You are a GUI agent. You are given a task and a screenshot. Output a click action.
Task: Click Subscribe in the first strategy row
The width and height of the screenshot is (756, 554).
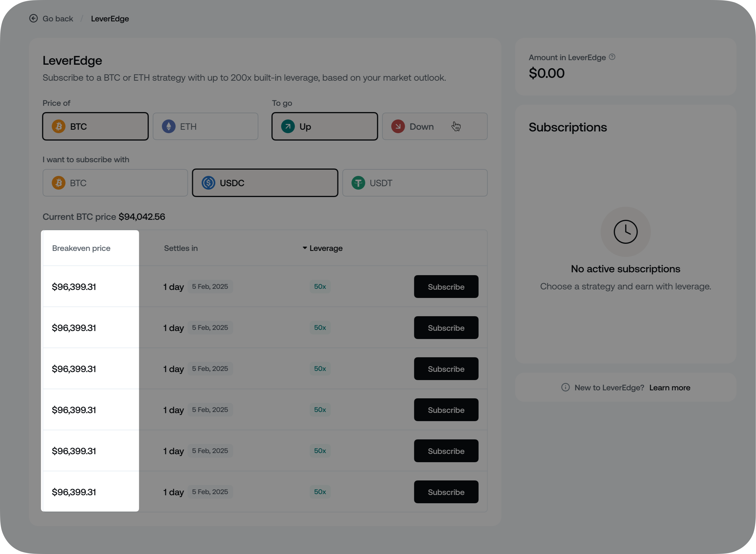coord(446,287)
